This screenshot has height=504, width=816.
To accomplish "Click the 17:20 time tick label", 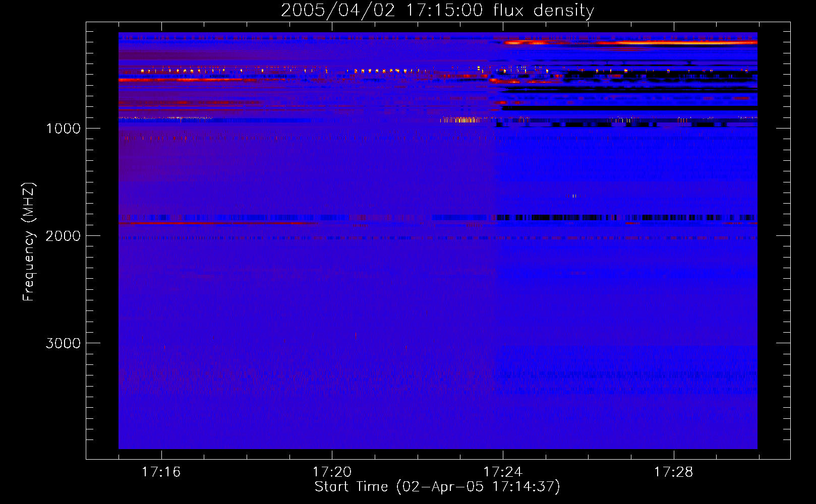I will point(332,472).
